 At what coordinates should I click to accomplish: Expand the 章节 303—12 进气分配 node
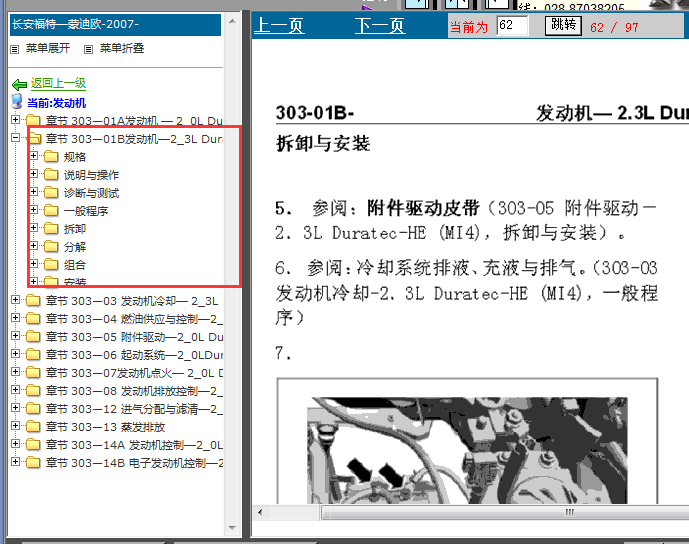pyautogui.click(x=15, y=407)
